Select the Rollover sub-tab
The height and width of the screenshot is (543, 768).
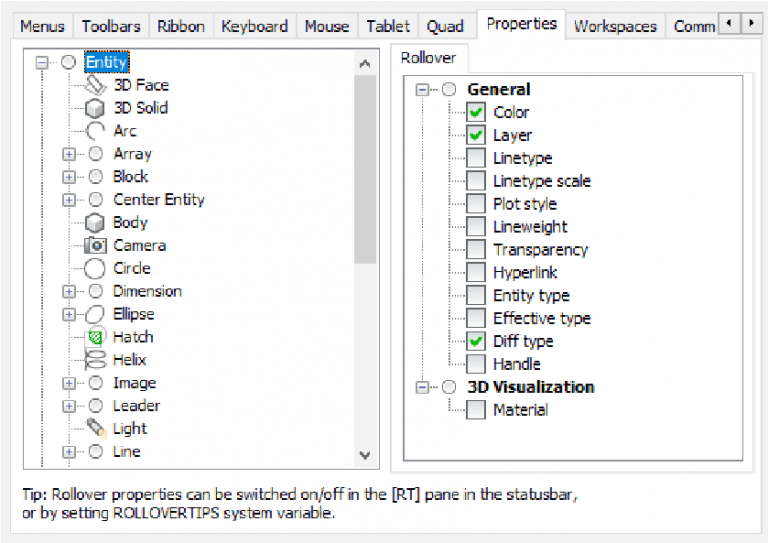[x=429, y=58]
